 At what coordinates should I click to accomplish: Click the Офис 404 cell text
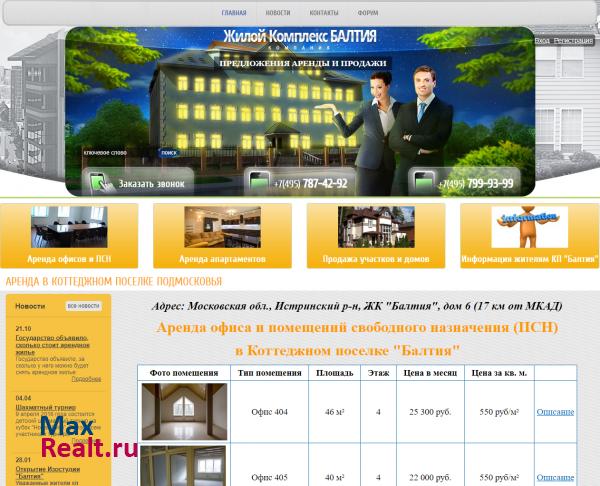269,412
